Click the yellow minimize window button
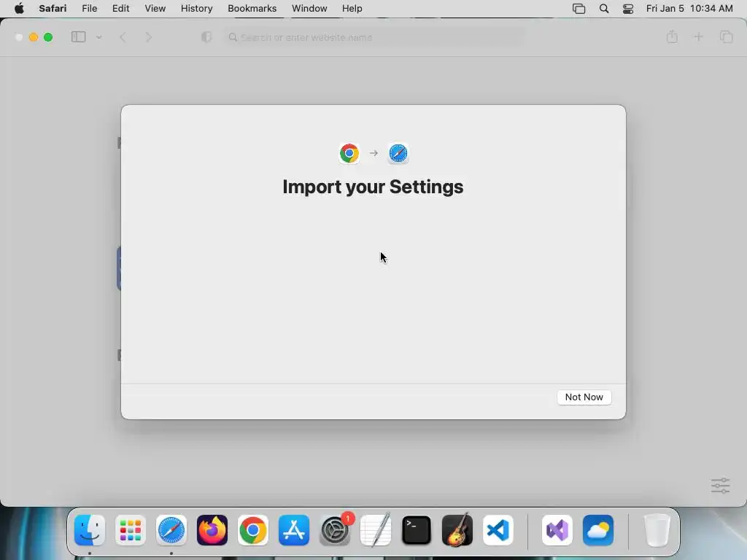This screenshot has height=560, width=747. tap(34, 37)
